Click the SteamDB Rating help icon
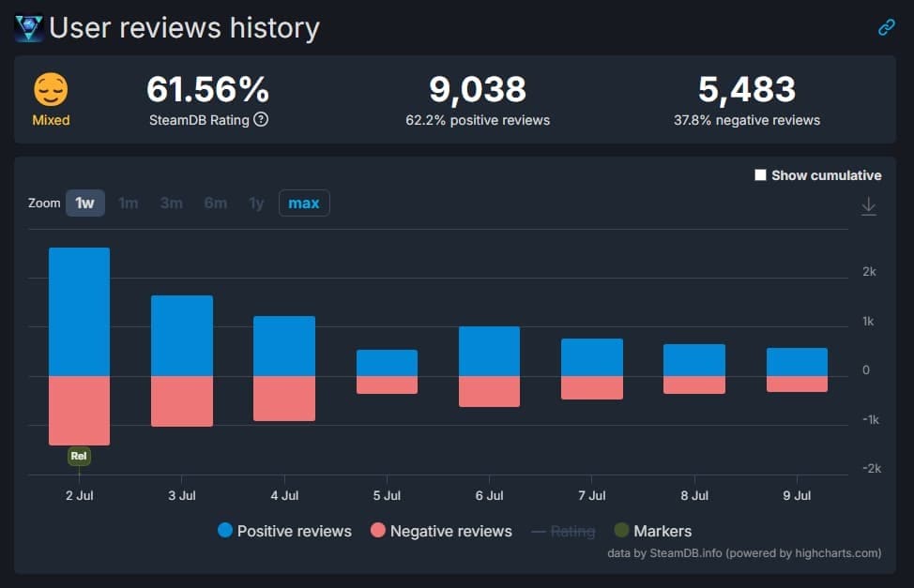The image size is (914, 588). (261, 119)
